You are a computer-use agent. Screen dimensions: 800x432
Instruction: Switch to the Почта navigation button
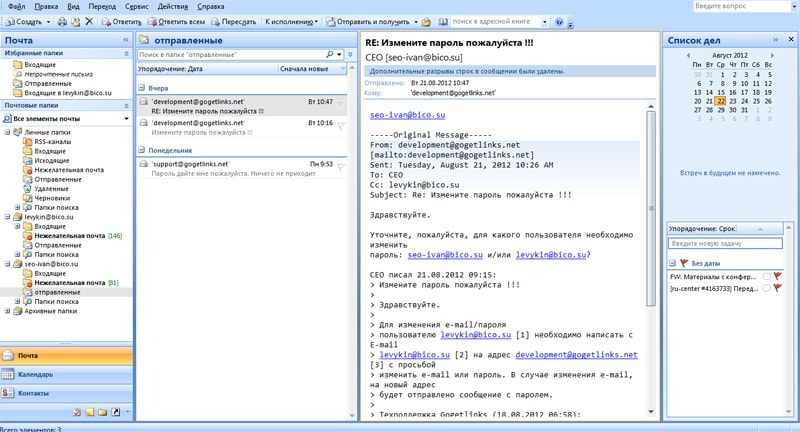pyautogui.click(x=66, y=355)
